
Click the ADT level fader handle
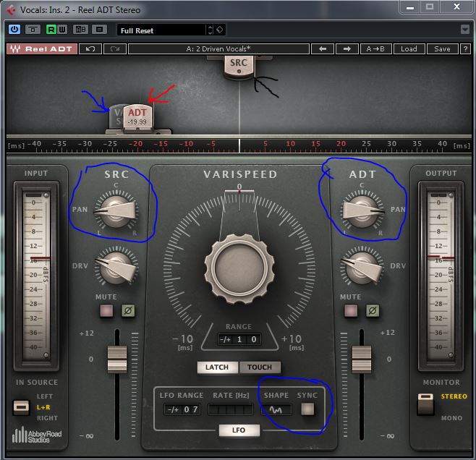click(x=361, y=359)
